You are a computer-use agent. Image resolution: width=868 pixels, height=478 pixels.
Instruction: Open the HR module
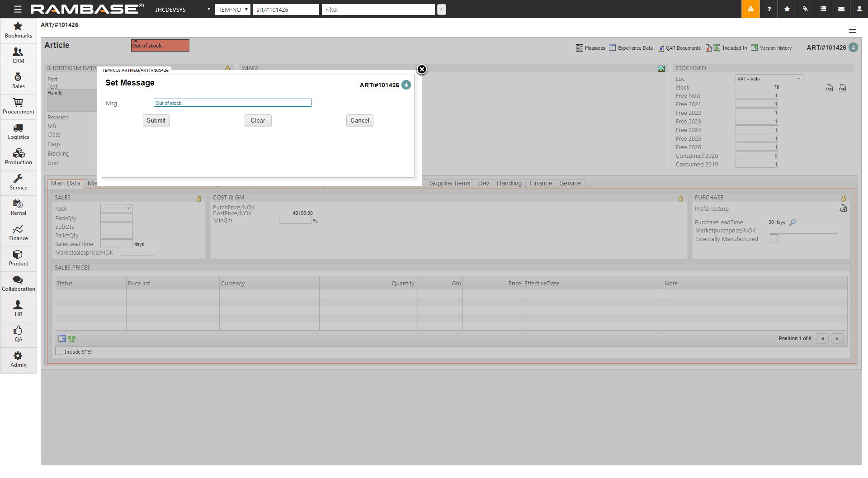(x=19, y=309)
